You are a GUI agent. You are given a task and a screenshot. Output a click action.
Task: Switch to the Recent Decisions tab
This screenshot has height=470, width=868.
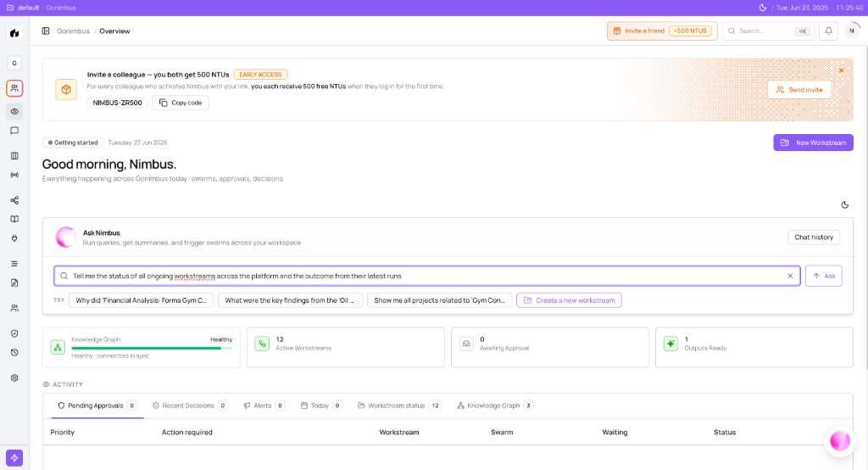pos(190,406)
